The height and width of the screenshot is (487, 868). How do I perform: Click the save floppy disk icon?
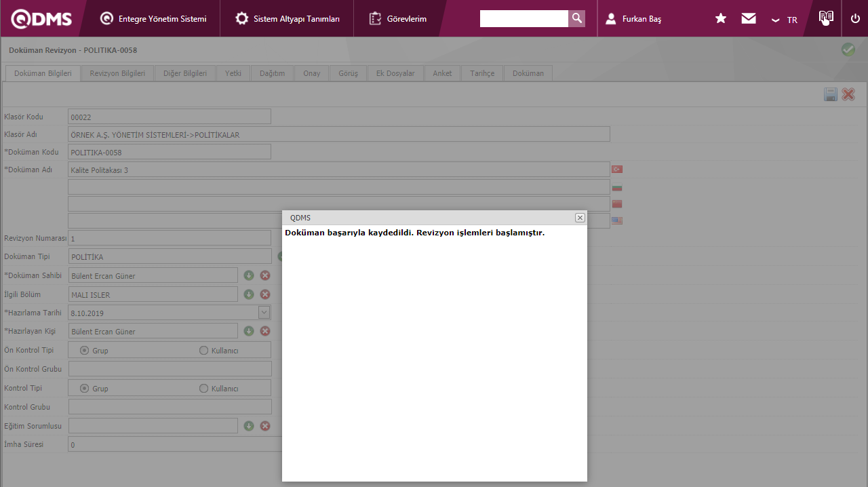[x=831, y=95]
